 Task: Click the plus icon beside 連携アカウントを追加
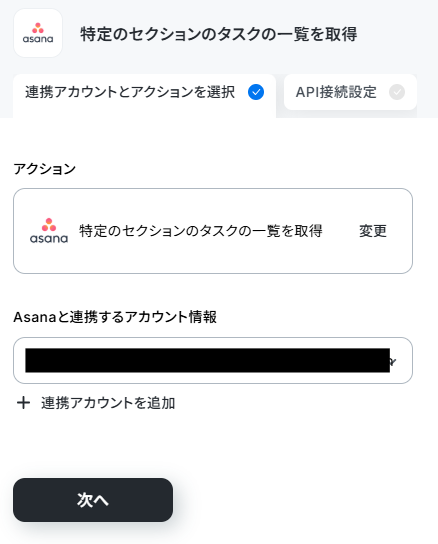(24, 403)
